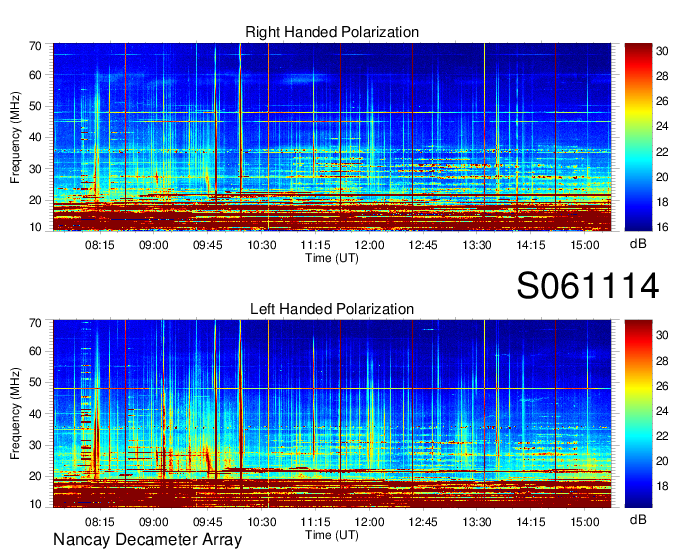
Task: Click the 60 MHz tick of Right Handed plot
Action: [x=35, y=75]
